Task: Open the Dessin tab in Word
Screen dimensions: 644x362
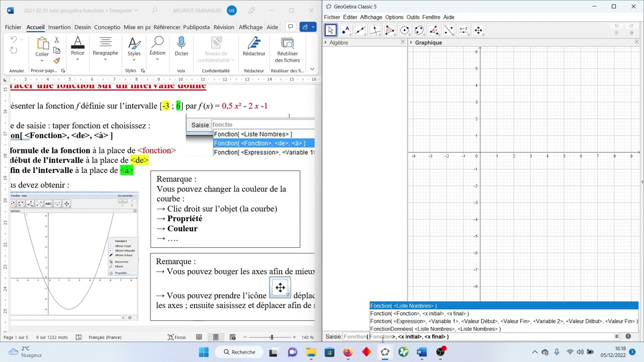Action: 83,27
